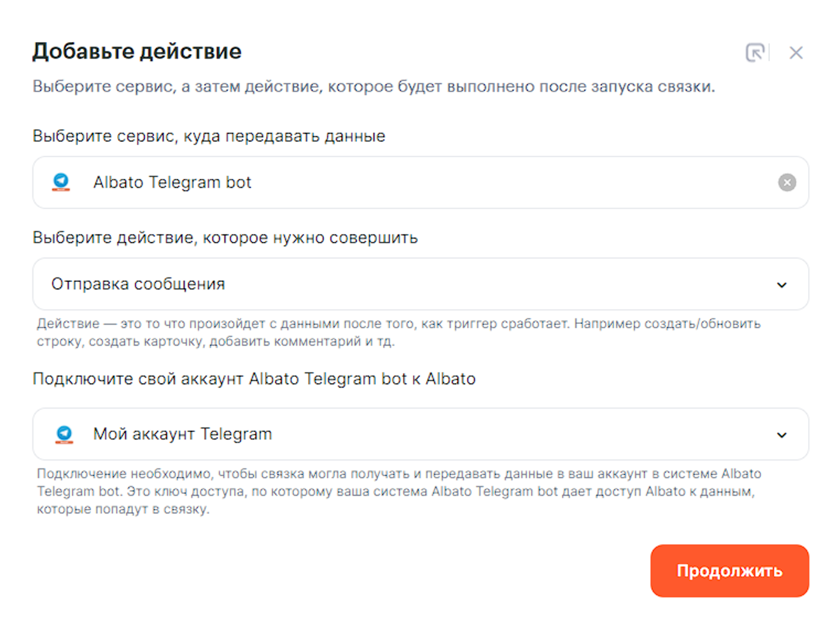Click the Albato Telegram bot service logo

click(61, 182)
